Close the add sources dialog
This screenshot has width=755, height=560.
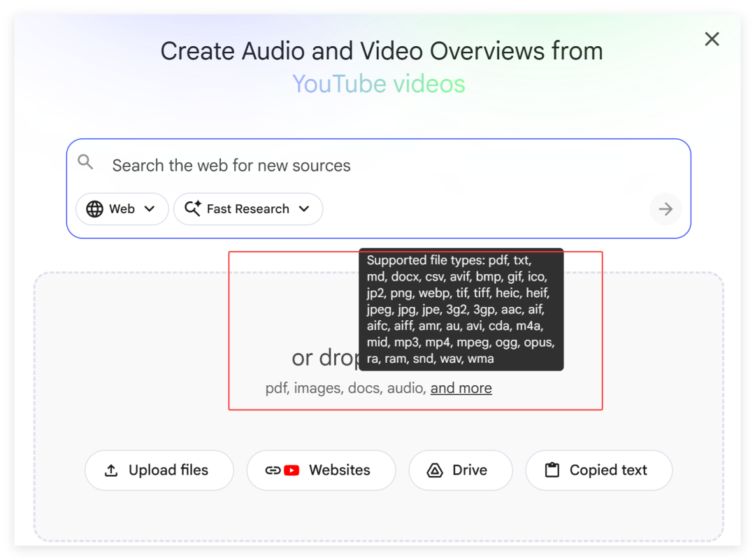pos(712,39)
